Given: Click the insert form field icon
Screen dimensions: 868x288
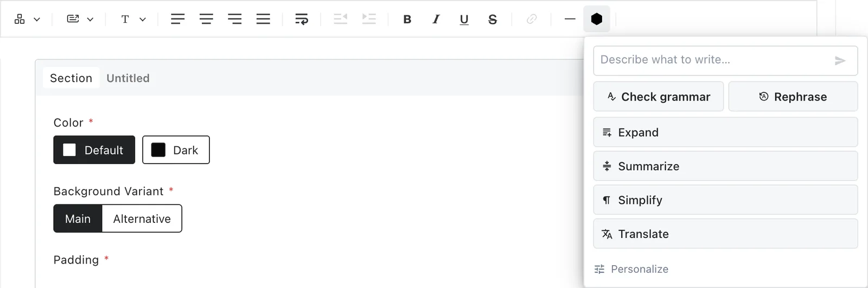Looking at the screenshot, I should tap(73, 19).
